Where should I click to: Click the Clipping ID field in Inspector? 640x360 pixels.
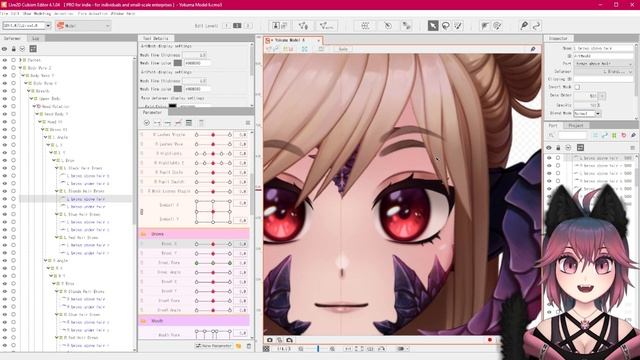coord(603,79)
